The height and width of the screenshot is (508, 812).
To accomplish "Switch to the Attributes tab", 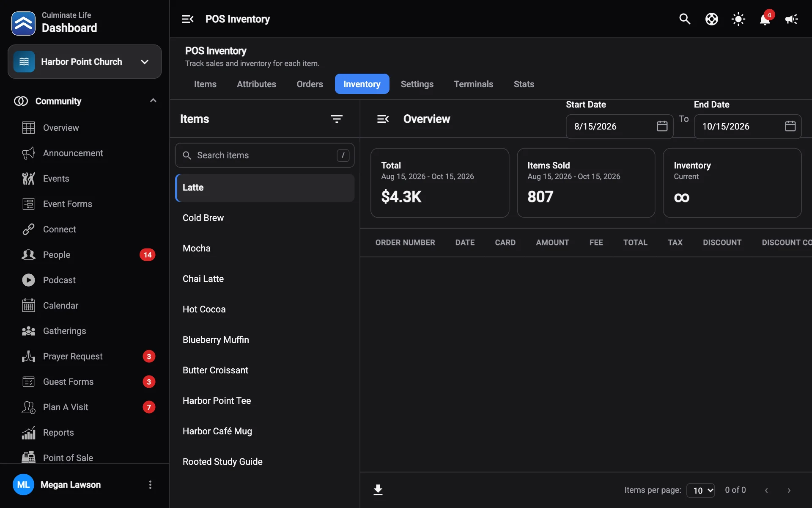I will [x=256, y=84].
